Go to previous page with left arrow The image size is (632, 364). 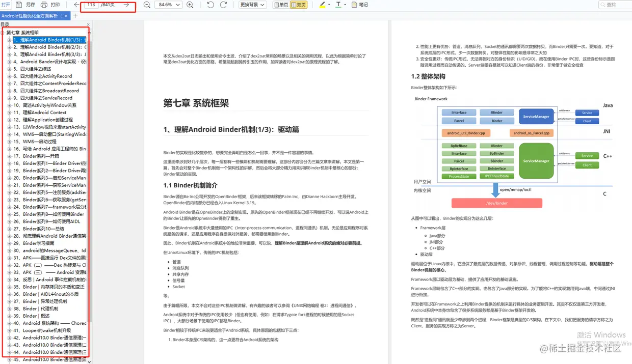click(x=76, y=5)
